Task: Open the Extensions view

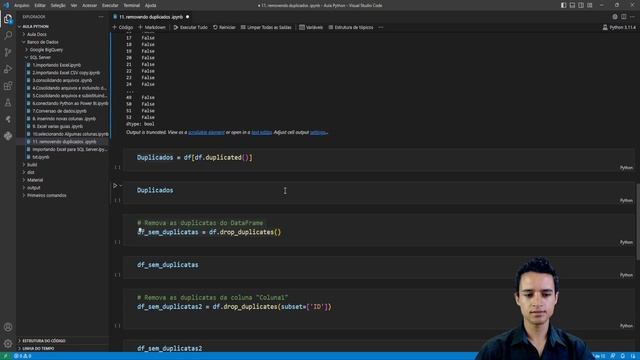Action: pyautogui.click(x=8, y=86)
